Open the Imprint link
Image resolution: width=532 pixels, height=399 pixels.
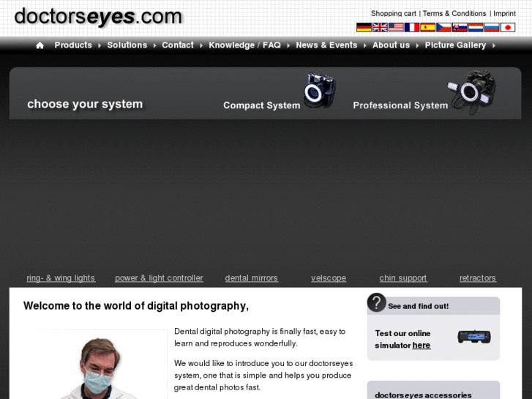504,14
